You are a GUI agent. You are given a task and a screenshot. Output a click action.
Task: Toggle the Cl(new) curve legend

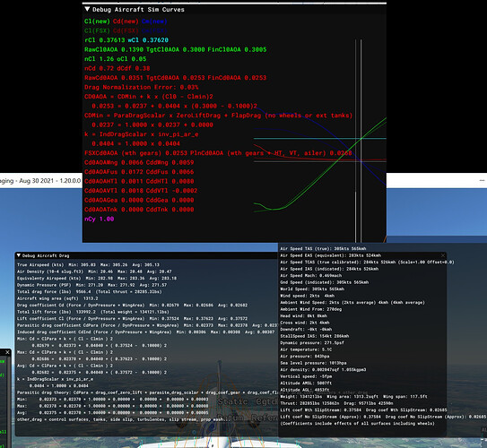97,22
